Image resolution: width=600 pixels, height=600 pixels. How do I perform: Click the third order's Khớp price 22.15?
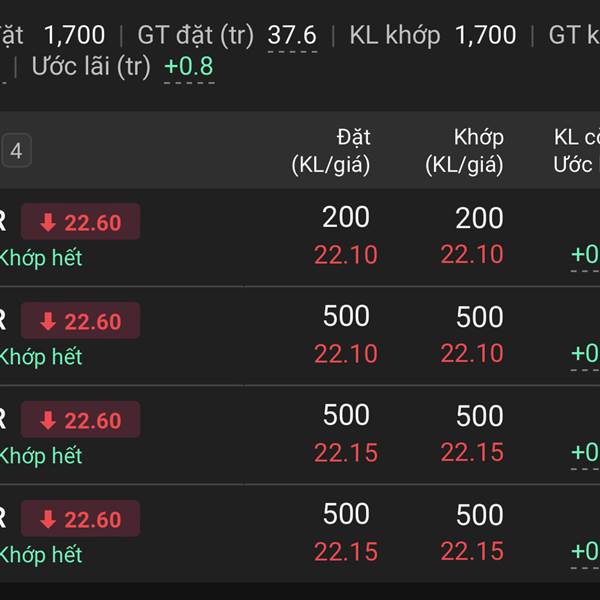tap(472, 453)
